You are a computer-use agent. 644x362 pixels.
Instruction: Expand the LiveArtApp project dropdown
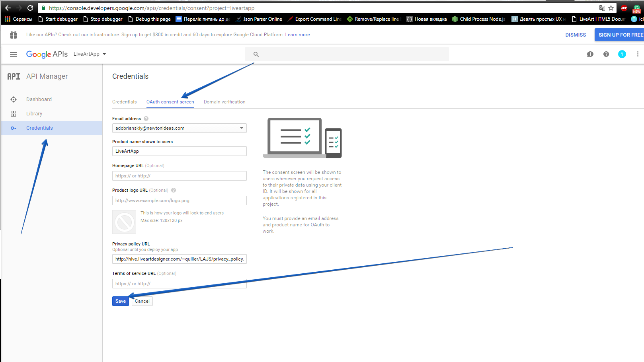click(x=90, y=54)
